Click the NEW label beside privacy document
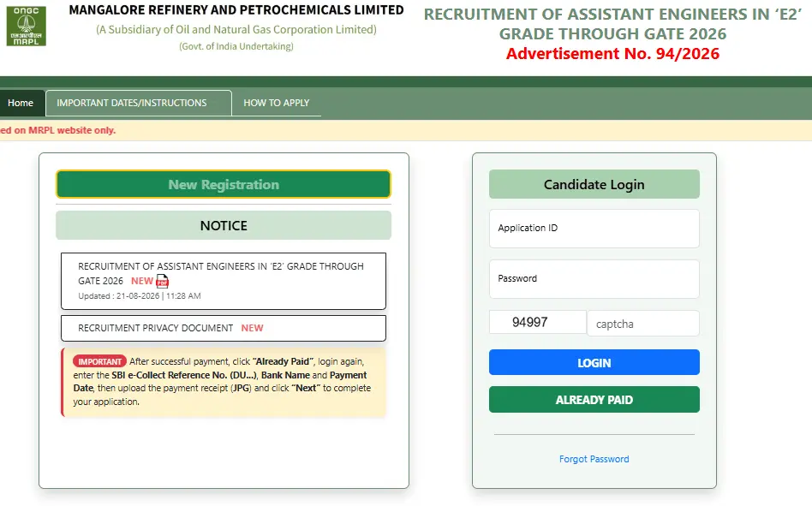Image resolution: width=812 pixels, height=506 pixels. click(x=252, y=328)
